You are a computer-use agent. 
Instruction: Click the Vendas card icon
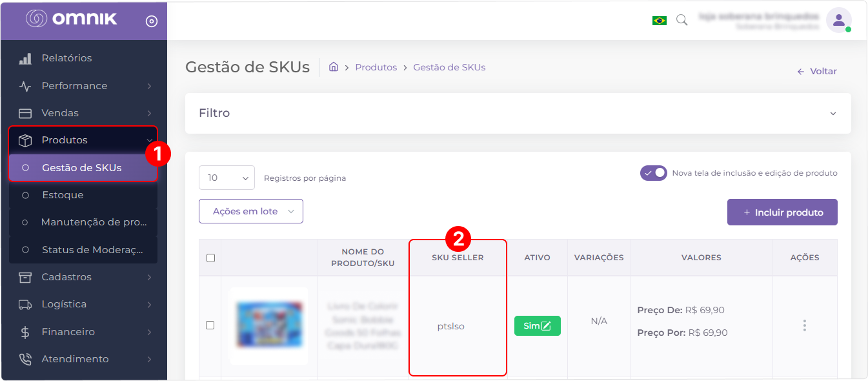point(25,113)
